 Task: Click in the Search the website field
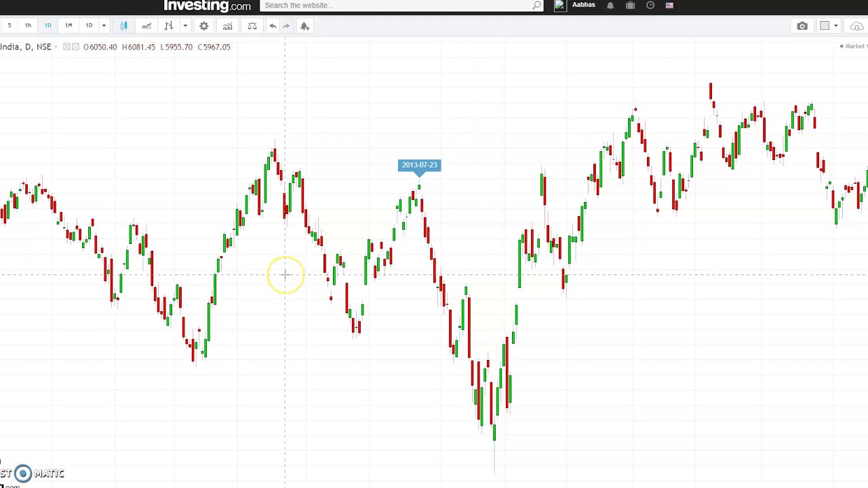coord(395,5)
